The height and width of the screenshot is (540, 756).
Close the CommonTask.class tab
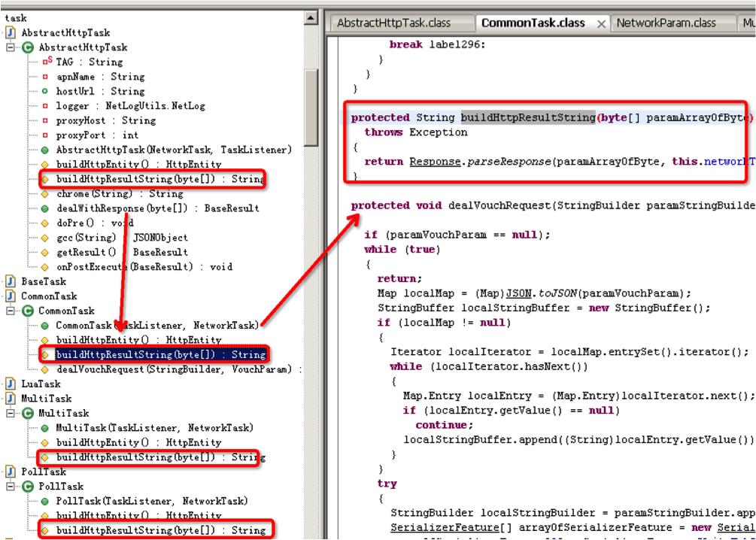click(x=601, y=24)
